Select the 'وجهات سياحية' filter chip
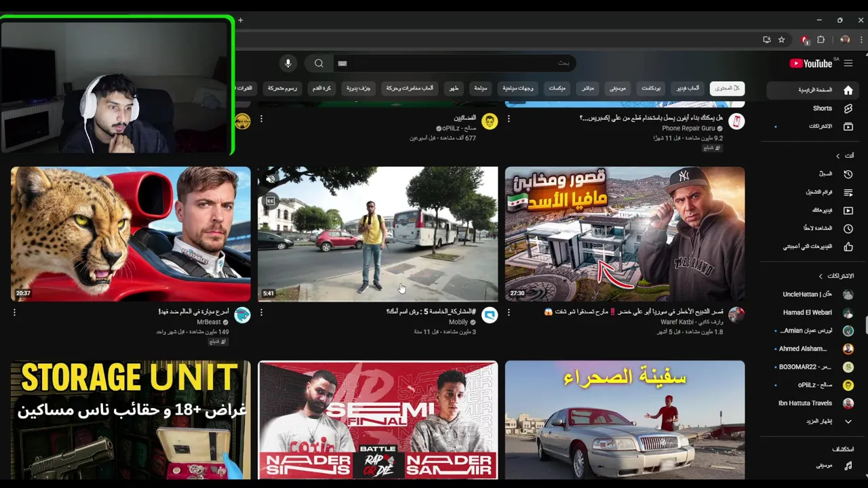 click(518, 89)
